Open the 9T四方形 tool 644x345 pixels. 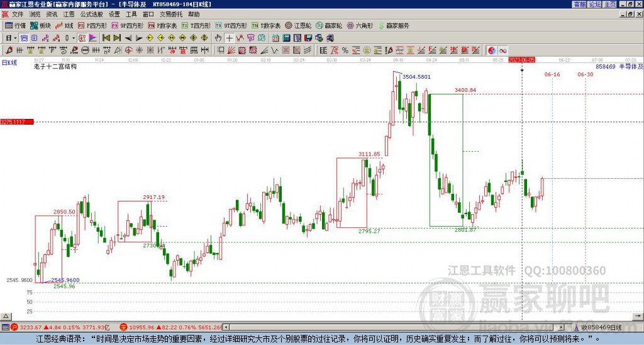coord(231,25)
